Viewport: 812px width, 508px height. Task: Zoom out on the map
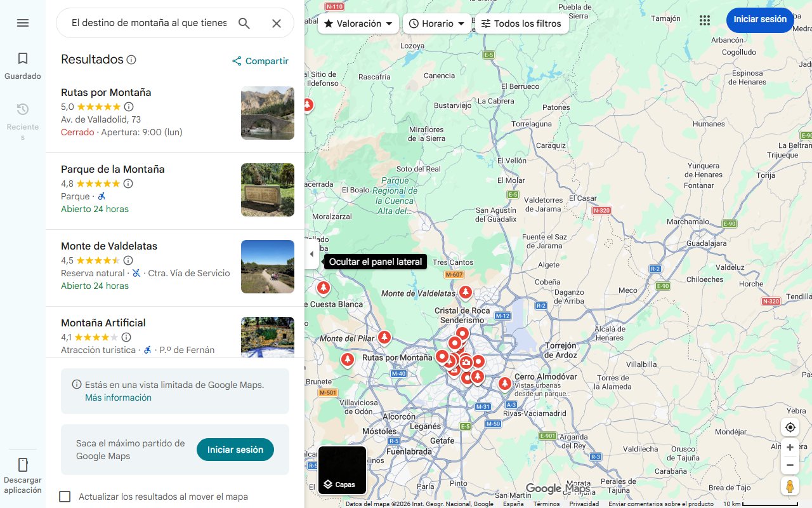790,465
